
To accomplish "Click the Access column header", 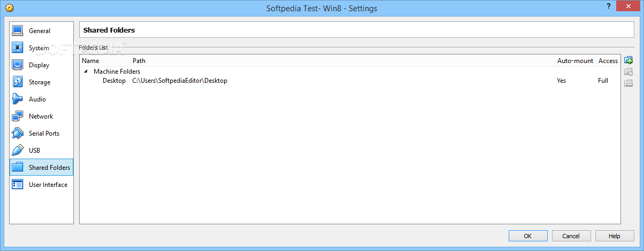I will click(x=608, y=61).
